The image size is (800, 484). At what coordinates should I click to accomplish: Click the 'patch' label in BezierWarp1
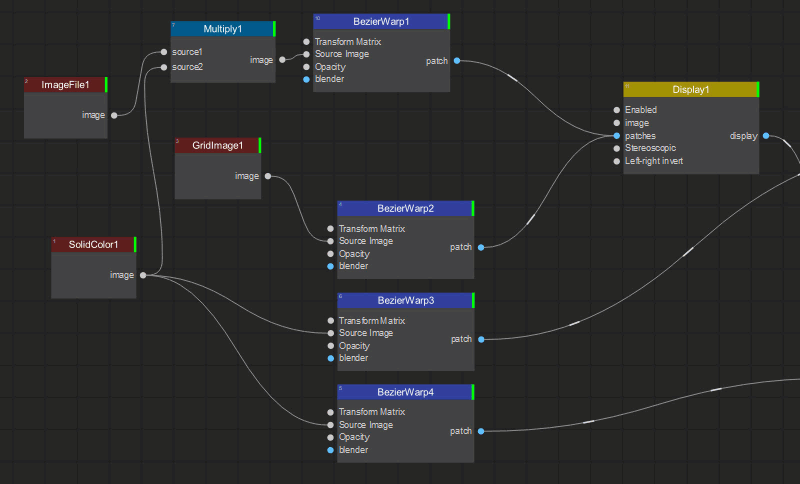pos(437,61)
